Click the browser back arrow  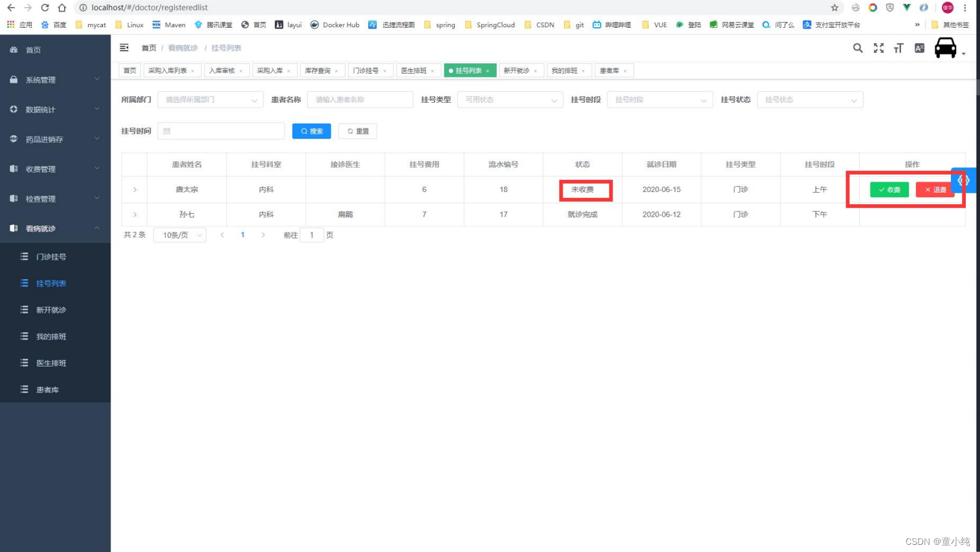pos(11,8)
